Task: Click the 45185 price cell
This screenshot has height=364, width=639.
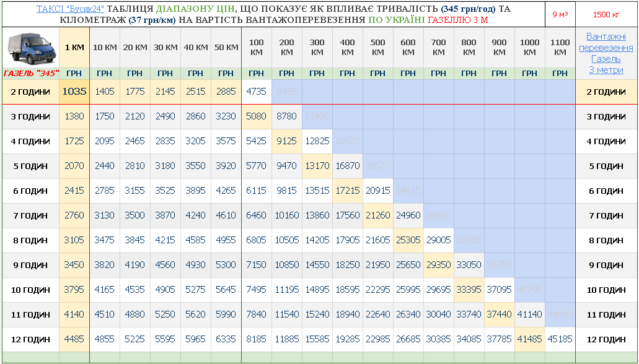Action: (560, 339)
